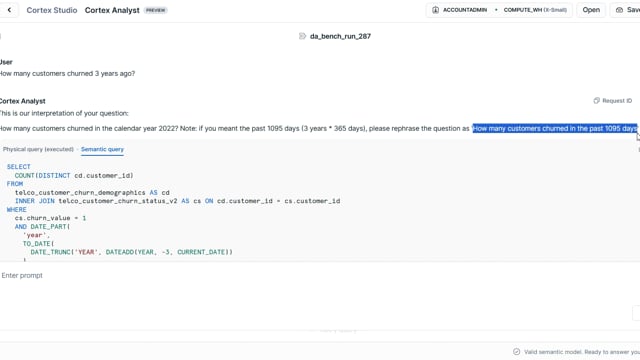Switch to the Physical query (executed) tab
640x360 pixels.
pyautogui.click(x=38, y=149)
